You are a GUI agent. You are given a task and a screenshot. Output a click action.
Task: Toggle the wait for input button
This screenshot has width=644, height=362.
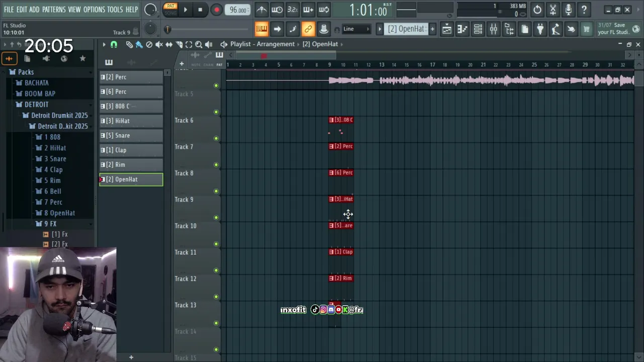point(277,10)
